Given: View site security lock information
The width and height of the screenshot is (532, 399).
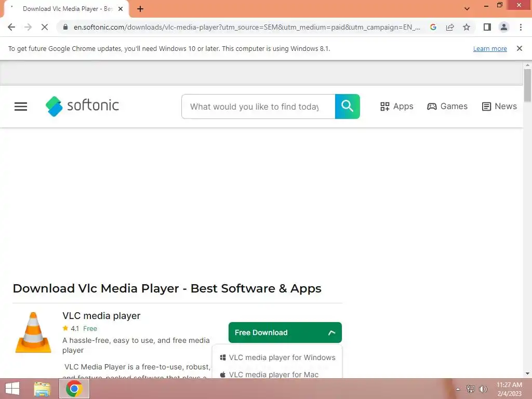Looking at the screenshot, I should (x=65, y=27).
